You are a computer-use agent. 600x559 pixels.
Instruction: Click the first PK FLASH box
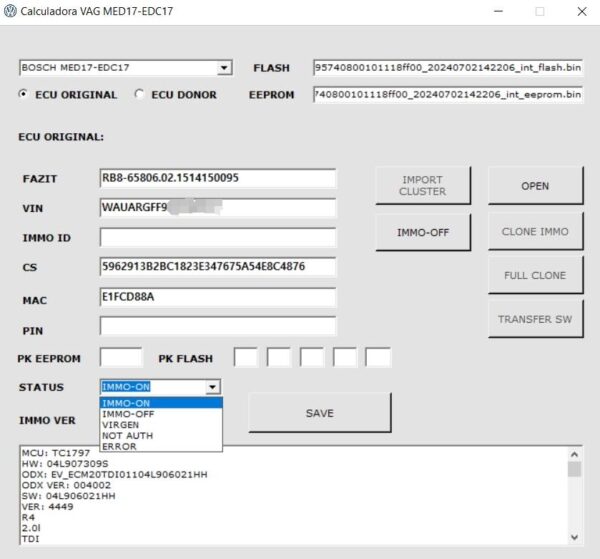[246, 357]
